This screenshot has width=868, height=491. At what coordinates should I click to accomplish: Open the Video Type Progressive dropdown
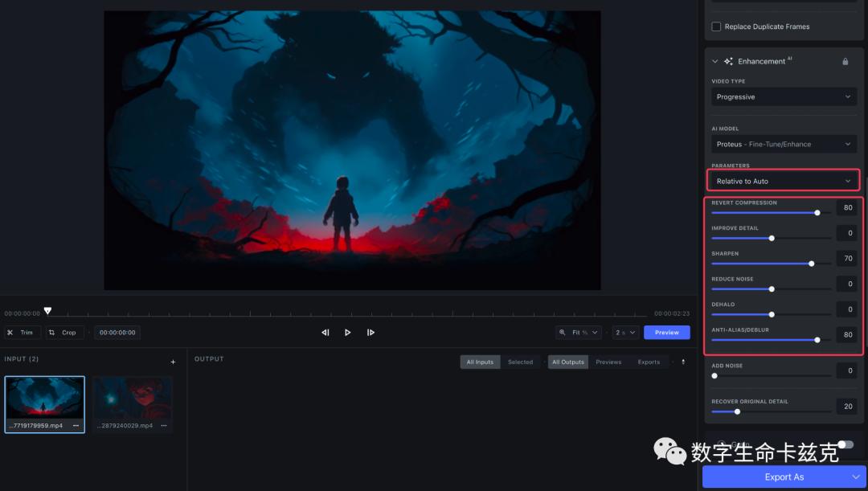click(783, 96)
